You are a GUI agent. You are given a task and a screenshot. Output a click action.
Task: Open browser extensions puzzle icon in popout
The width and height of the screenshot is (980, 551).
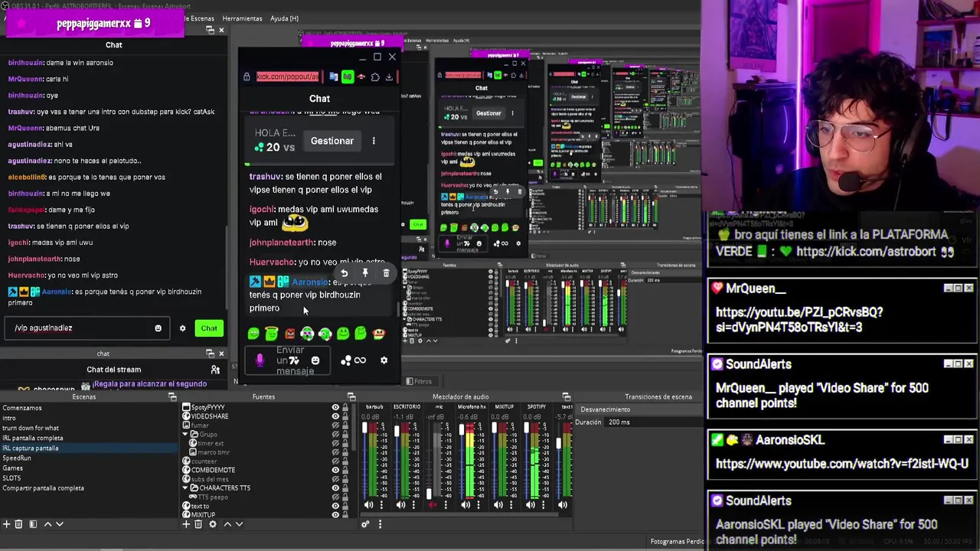[375, 77]
